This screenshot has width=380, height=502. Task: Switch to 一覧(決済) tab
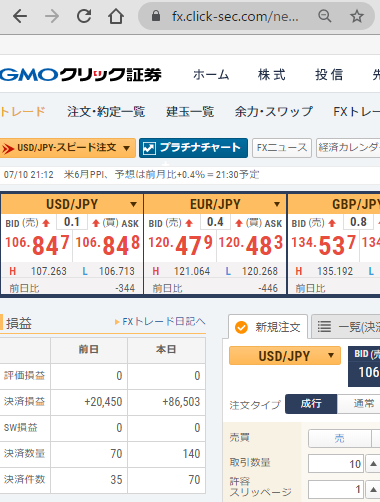click(x=346, y=327)
